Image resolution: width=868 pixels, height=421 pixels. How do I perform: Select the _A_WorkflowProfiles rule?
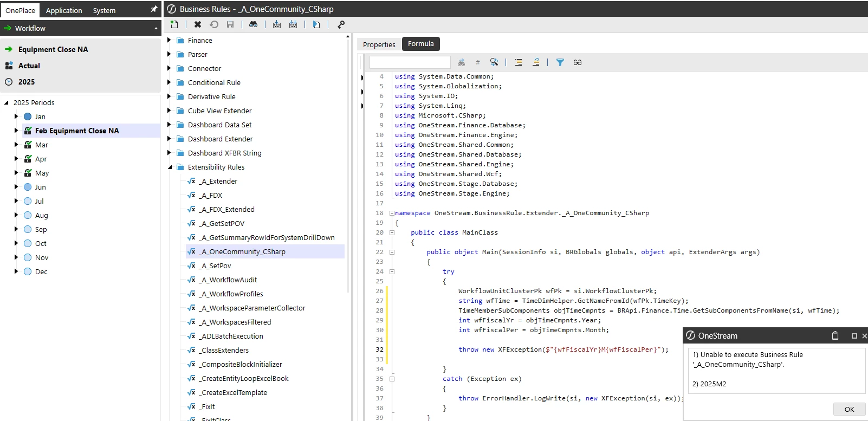click(231, 294)
